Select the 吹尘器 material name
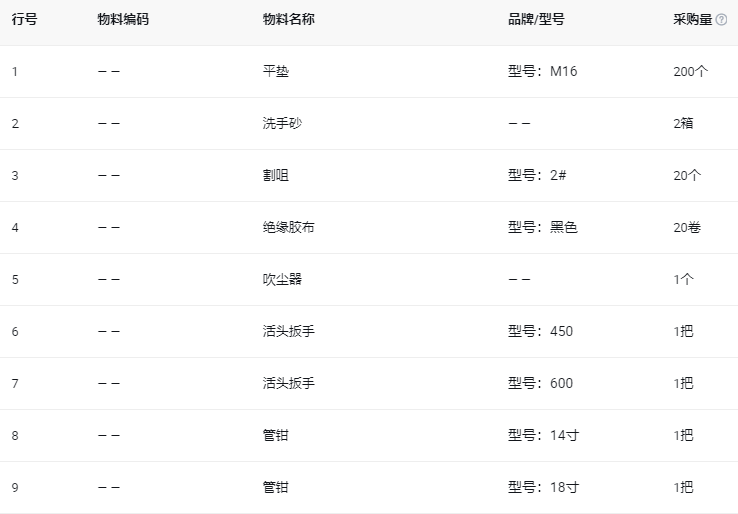This screenshot has height=514, width=738. tap(282, 280)
